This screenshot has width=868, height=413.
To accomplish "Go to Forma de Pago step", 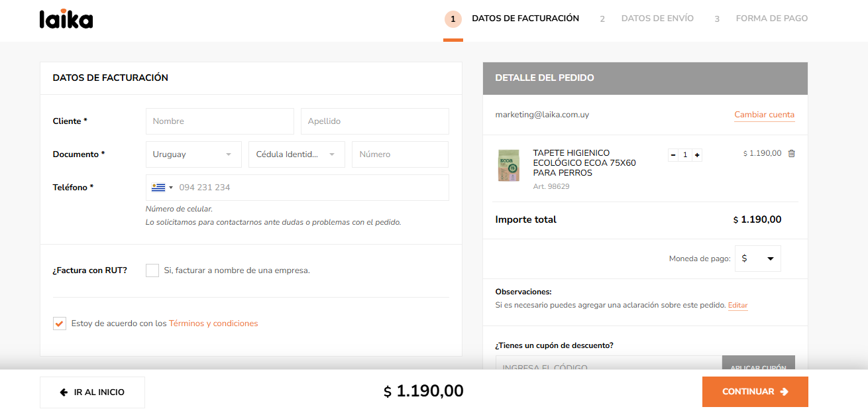I will tap(771, 19).
